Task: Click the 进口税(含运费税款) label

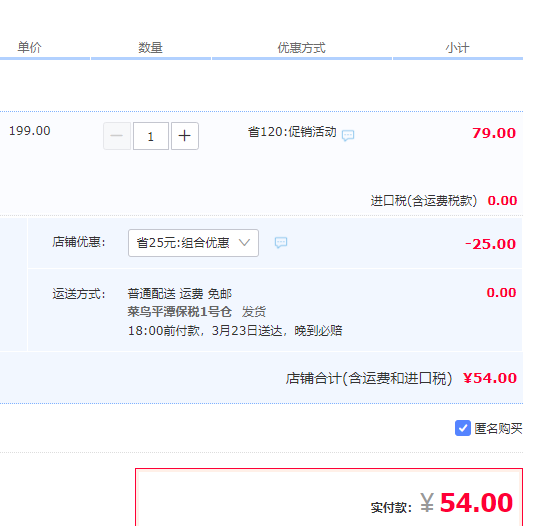Action: pyautogui.click(x=424, y=201)
